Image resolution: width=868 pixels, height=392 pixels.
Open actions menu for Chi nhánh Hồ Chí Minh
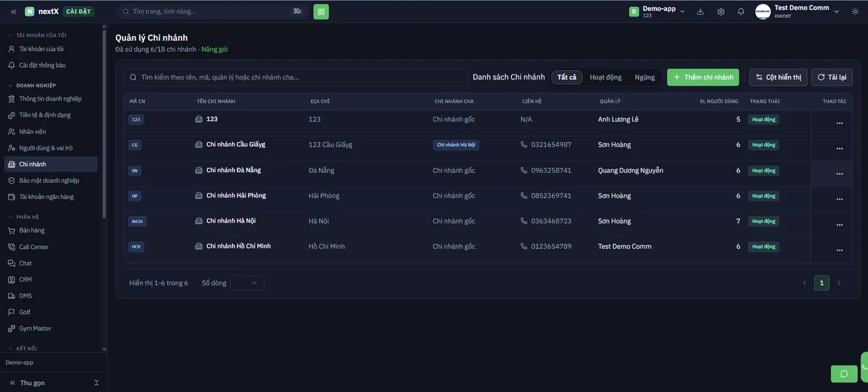coord(840,250)
